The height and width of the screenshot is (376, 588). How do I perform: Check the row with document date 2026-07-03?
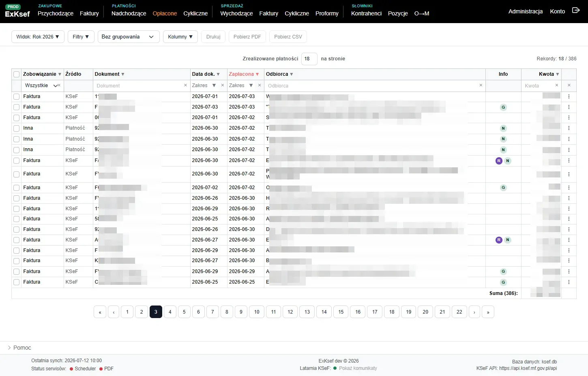coord(16,107)
